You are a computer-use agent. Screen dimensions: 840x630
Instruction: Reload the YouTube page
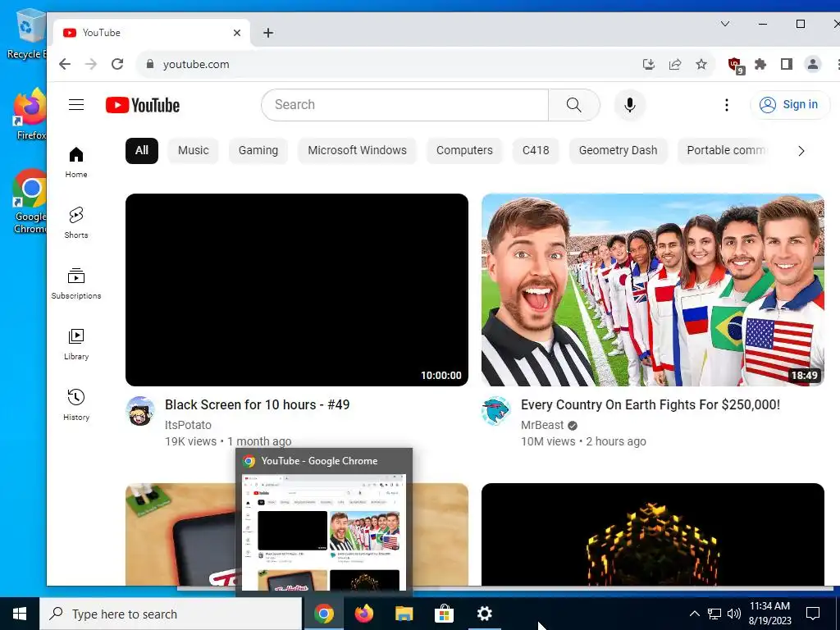(x=117, y=64)
